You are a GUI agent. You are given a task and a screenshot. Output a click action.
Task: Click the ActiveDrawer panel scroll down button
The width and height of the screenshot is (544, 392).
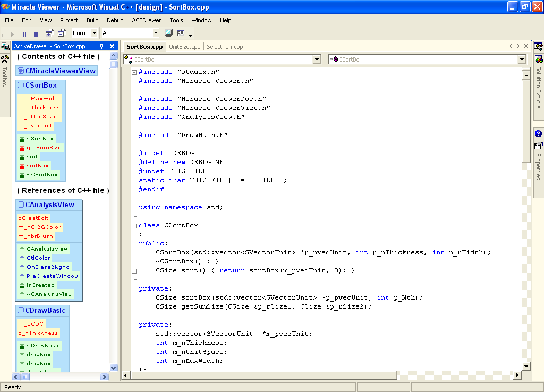(114, 368)
